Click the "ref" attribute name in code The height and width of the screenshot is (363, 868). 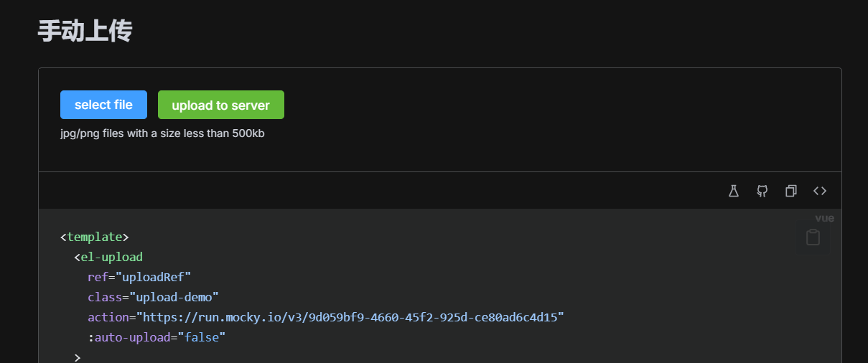pos(98,277)
